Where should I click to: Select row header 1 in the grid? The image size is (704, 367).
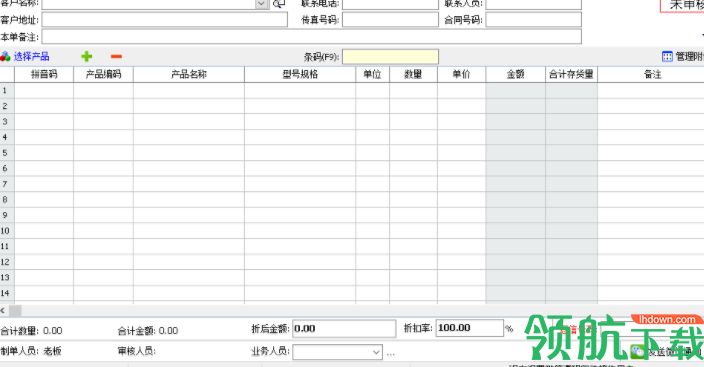[x=7, y=90]
